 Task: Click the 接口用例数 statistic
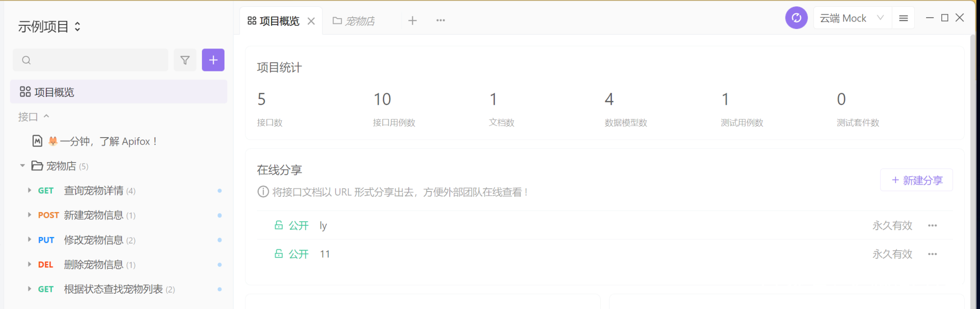coord(394,109)
